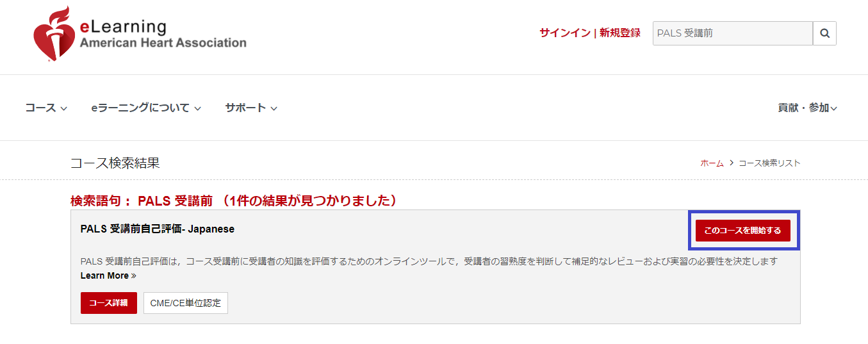The height and width of the screenshot is (344, 868).
Task: Click the search magnifier icon
Action: click(824, 33)
